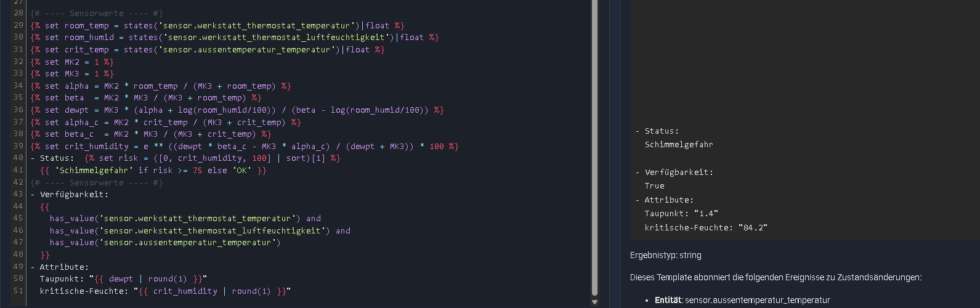This screenshot has width=980, height=308.
Task: Click line number 51 in the gutter
Action: coord(18,291)
